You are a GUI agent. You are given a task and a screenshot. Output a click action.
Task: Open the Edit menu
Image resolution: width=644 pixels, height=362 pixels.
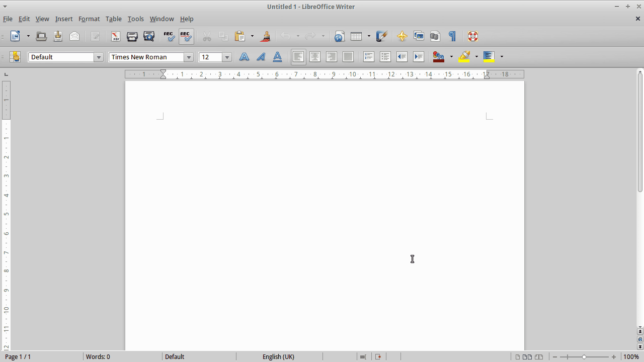tap(24, 19)
